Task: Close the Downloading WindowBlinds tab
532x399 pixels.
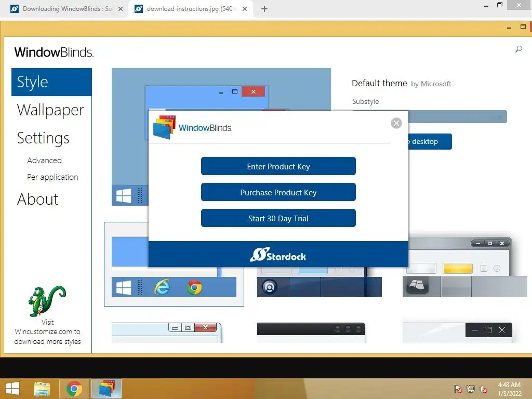Action: coord(121,9)
